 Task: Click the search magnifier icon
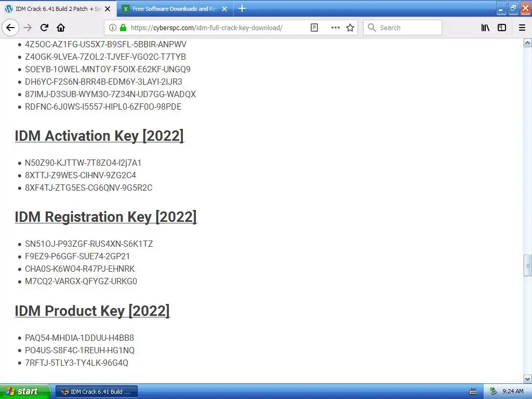pyautogui.click(x=372, y=28)
